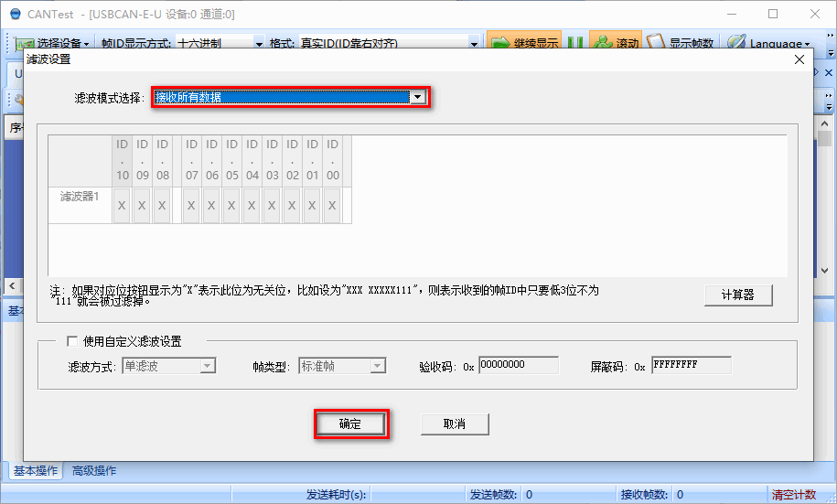
Task: Toggle filter bit ID.05 for 滤波器1
Action: click(231, 206)
